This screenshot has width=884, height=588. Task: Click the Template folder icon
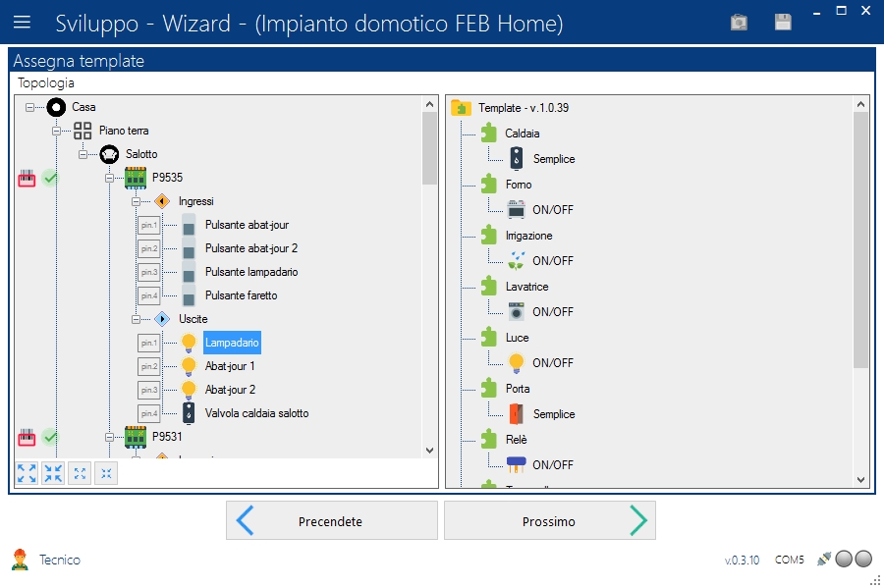(x=462, y=108)
